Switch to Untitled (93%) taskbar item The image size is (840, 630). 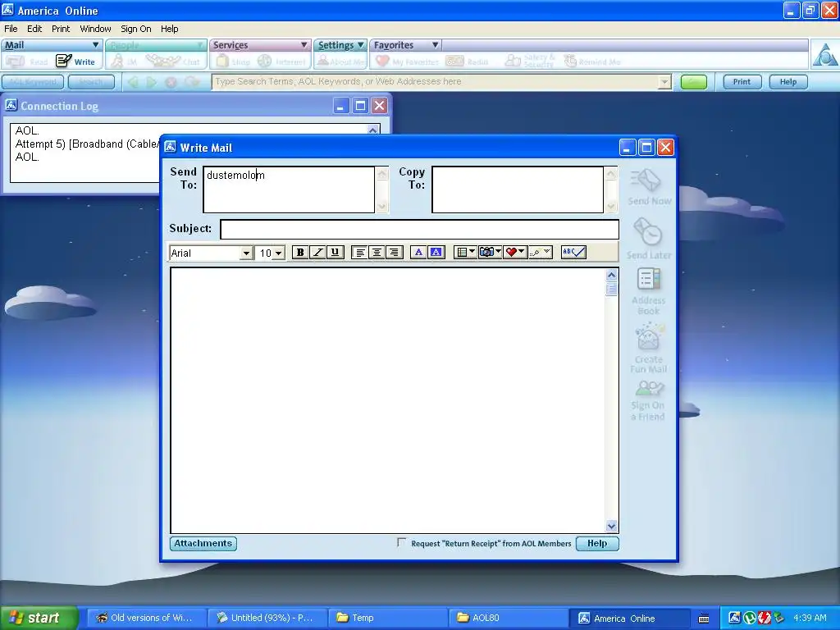pos(266,618)
